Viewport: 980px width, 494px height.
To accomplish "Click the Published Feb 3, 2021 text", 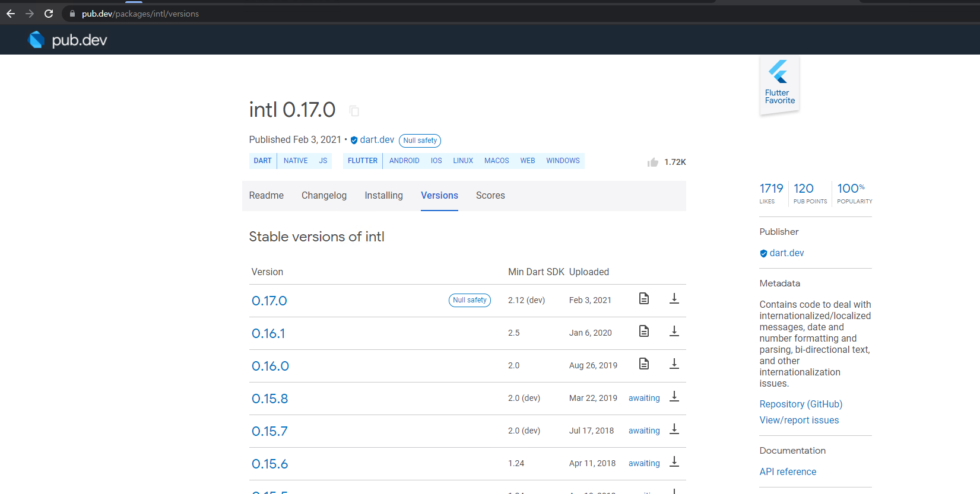I will pos(295,140).
